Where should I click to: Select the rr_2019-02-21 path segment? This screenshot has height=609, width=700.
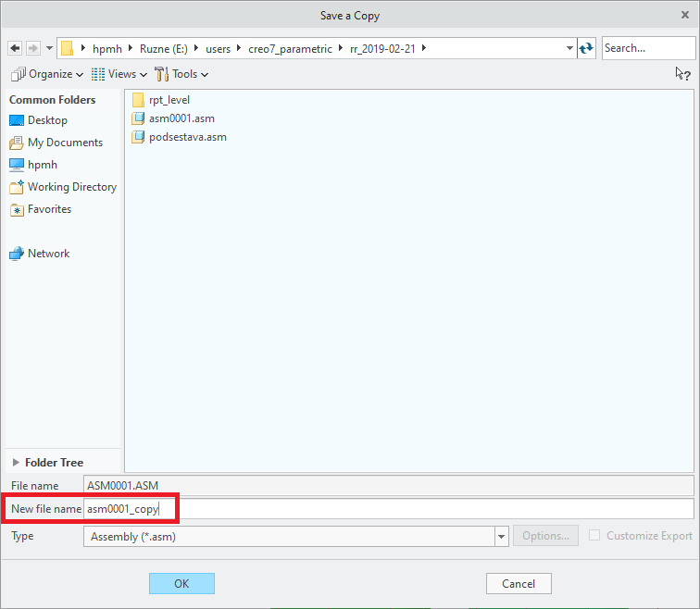click(x=382, y=49)
